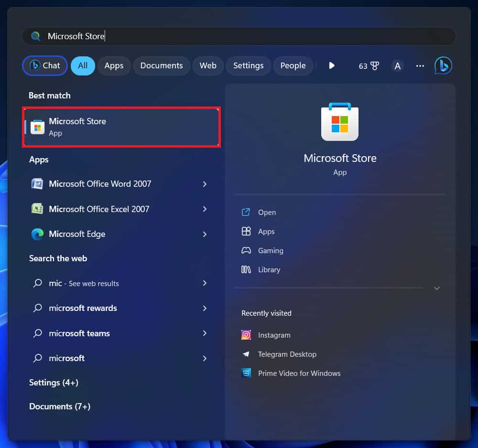Click the Microsoft Store best match result
The height and width of the screenshot is (448, 478).
(121, 127)
